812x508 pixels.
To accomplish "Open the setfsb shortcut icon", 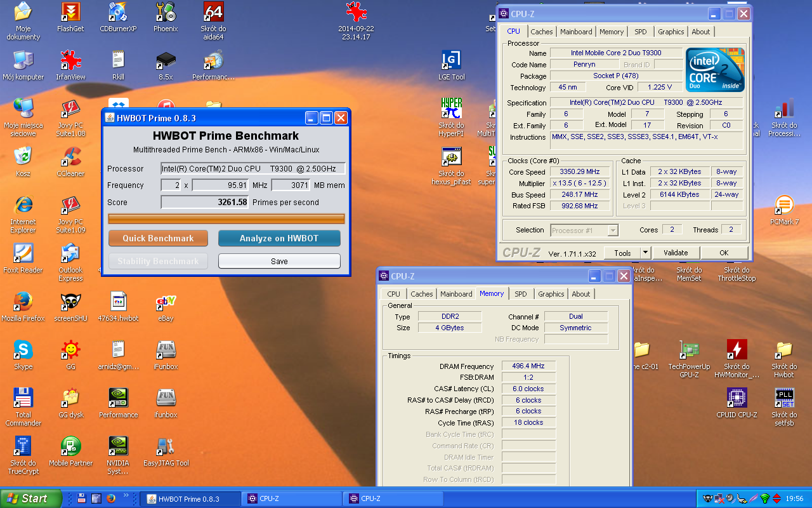I will click(784, 398).
